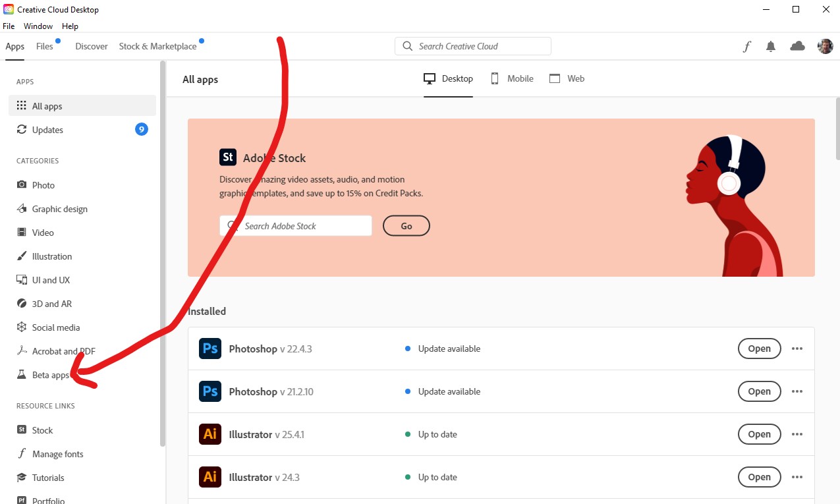Open Manage fonts from resource links

pos(57,454)
